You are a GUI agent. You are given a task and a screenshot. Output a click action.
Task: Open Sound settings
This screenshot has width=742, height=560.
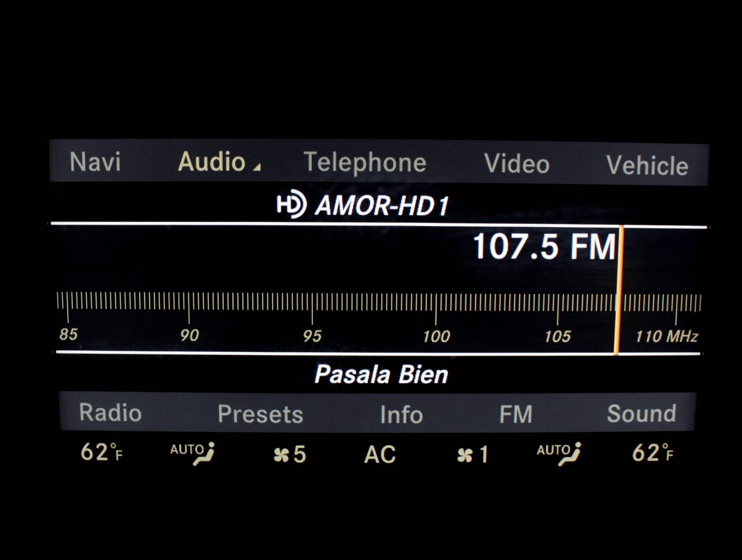click(641, 414)
